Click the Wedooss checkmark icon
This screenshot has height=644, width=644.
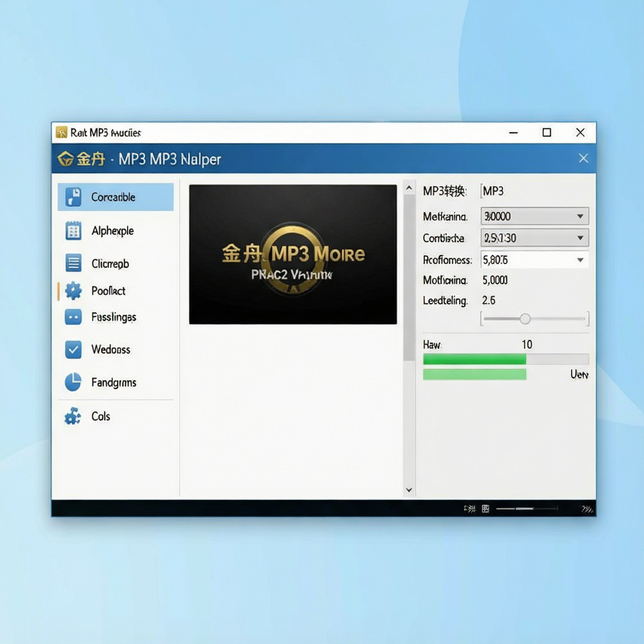(x=74, y=350)
